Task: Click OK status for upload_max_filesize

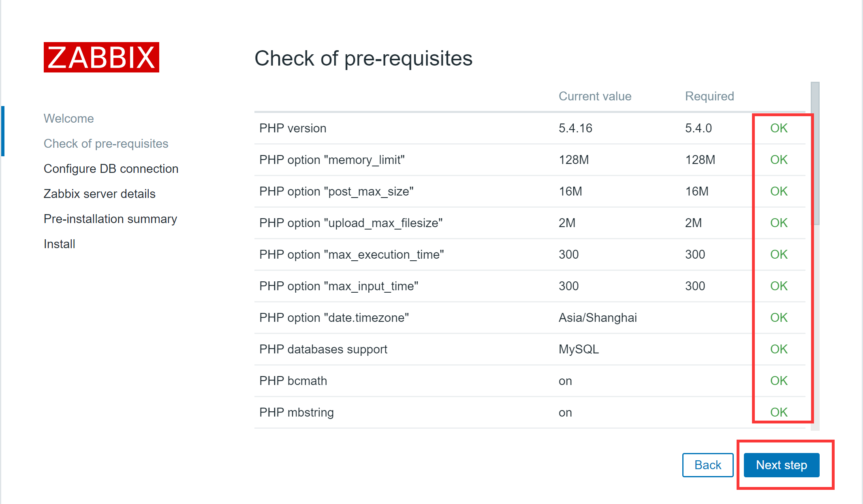Action: [778, 223]
